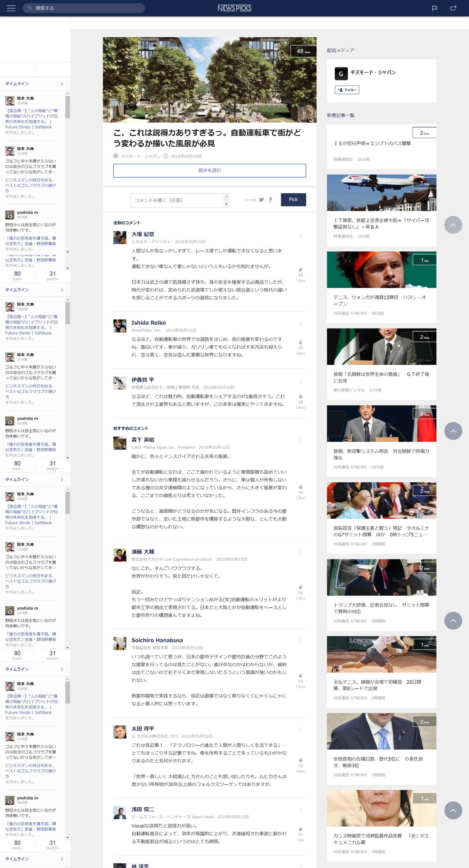Open トランプ大統領、記者会見なし article
Image resolution: width=469 pixels, height=868 pixels.
pyautogui.click(x=381, y=595)
